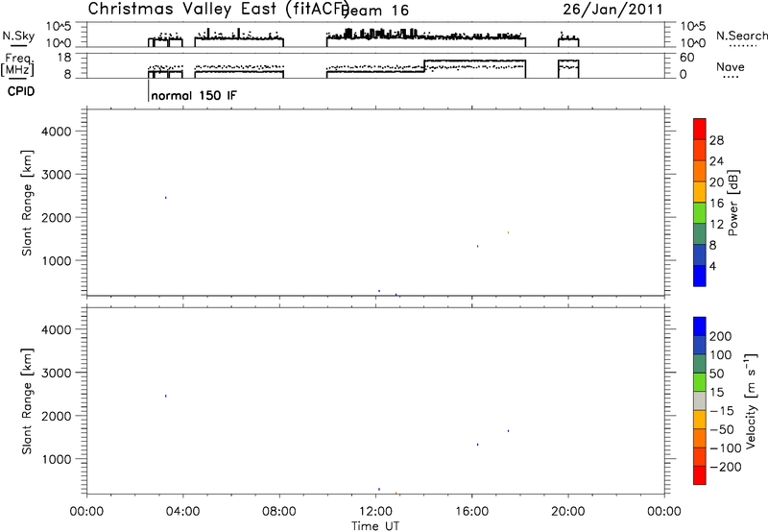Select the light green velocity colorbar segment

700,382
